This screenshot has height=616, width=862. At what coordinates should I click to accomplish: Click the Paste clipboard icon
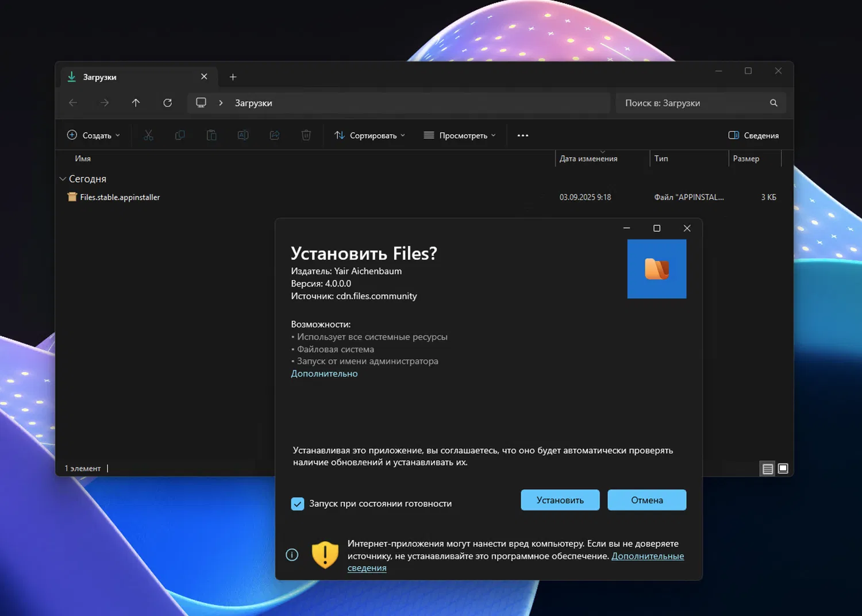pos(211,135)
